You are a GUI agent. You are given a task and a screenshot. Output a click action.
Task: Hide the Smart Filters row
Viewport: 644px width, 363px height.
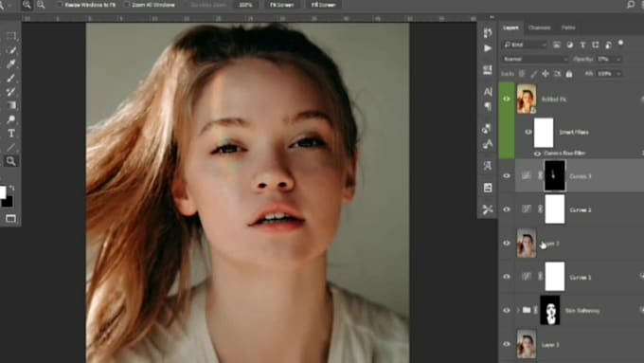pos(528,132)
